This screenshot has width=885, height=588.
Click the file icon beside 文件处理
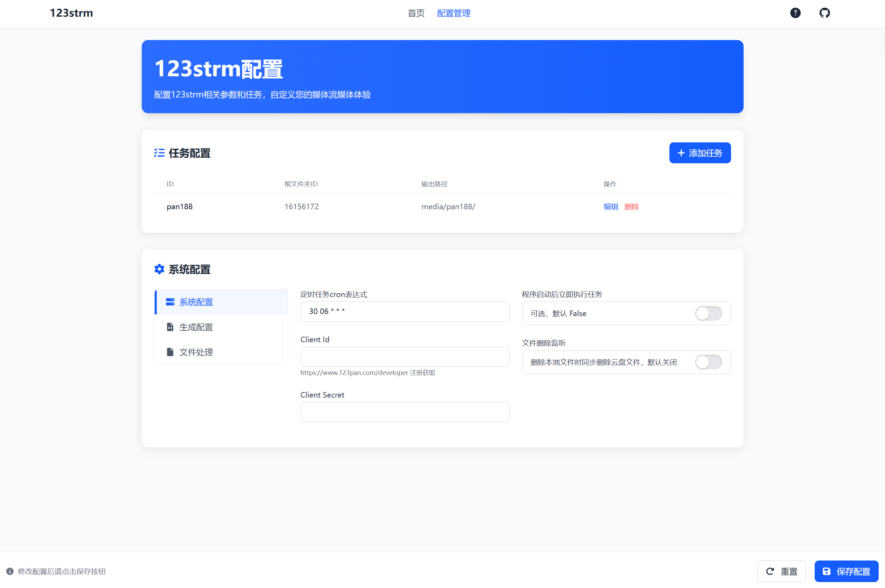click(x=170, y=352)
